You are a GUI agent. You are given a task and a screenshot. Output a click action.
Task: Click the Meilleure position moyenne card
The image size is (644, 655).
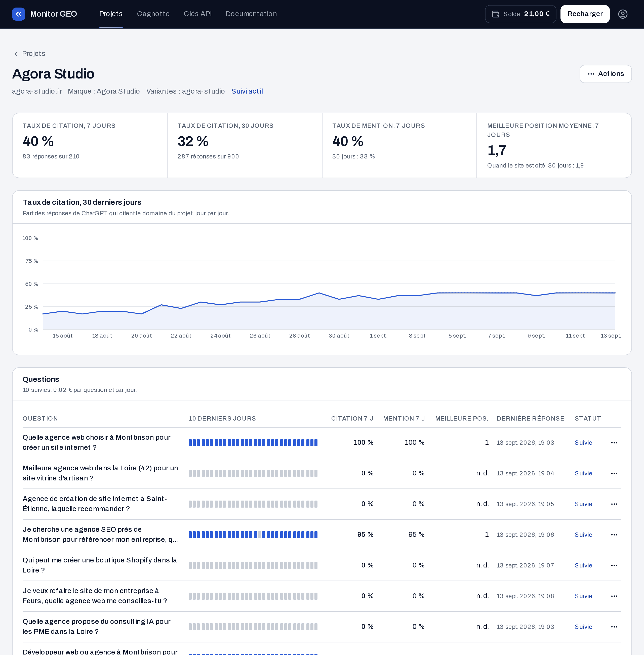click(554, 145)
